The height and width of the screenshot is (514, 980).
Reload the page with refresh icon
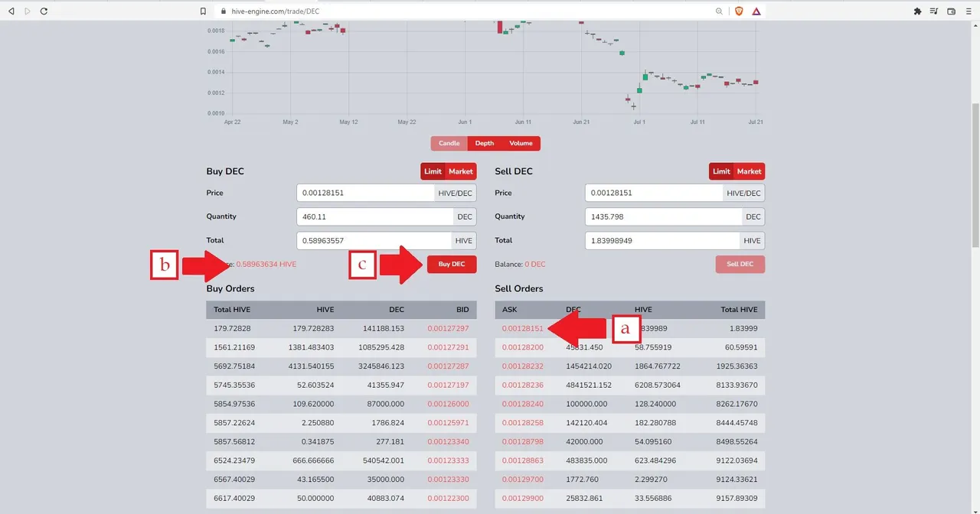tap(44, 11)
